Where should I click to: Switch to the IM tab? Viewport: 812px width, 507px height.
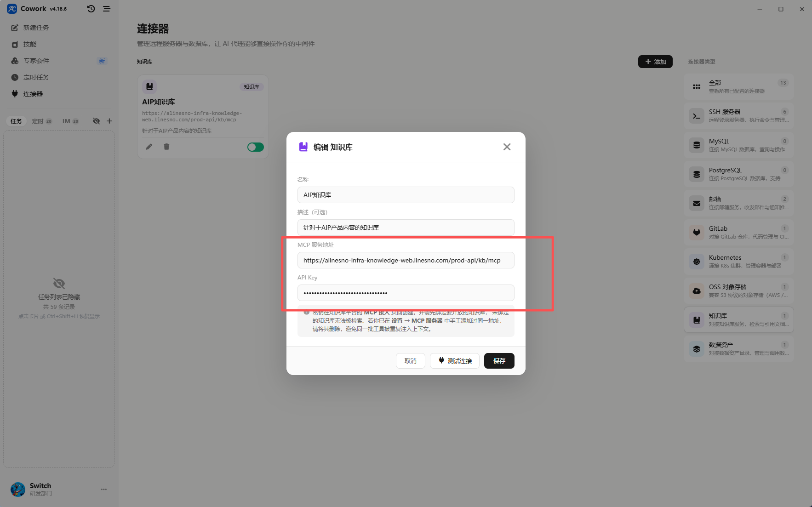click(x=70, y=121)
